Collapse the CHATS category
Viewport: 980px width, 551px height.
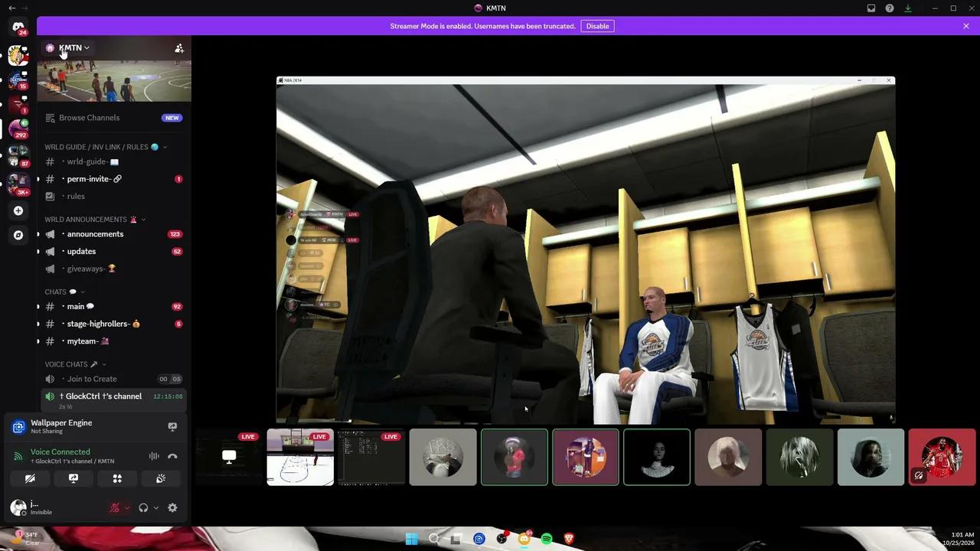tap(64, 292)
